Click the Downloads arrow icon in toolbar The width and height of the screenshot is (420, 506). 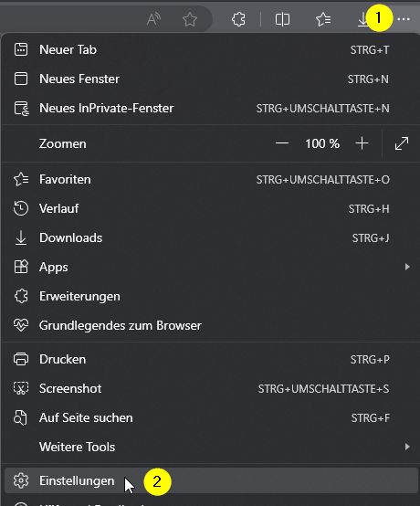point(362,19)
